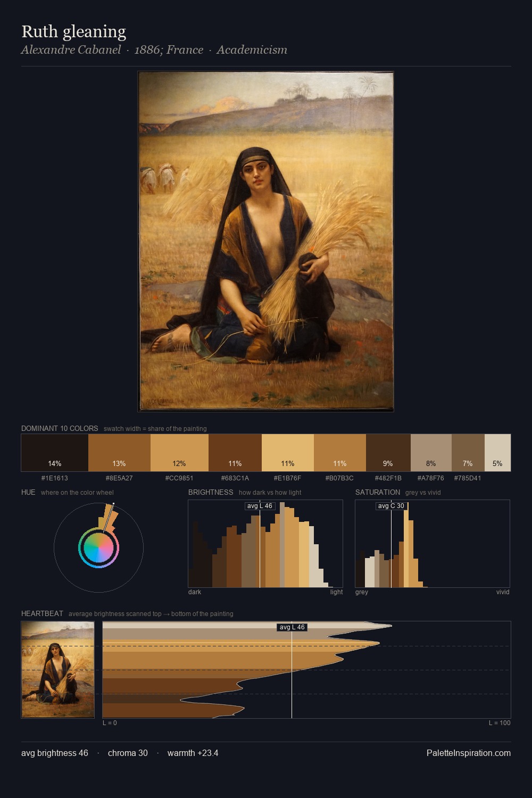Click 'avg L 46' label in Brightness histogram

260,506
